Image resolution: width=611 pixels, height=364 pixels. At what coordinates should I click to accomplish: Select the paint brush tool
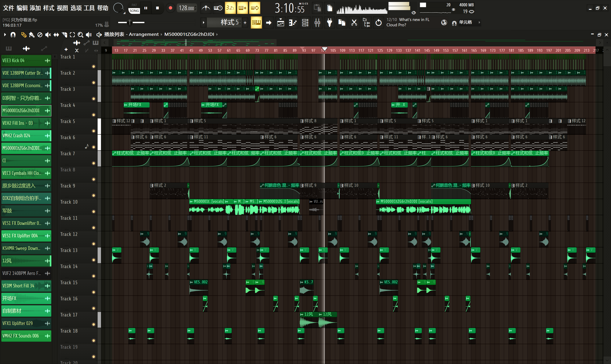[32, 35]
